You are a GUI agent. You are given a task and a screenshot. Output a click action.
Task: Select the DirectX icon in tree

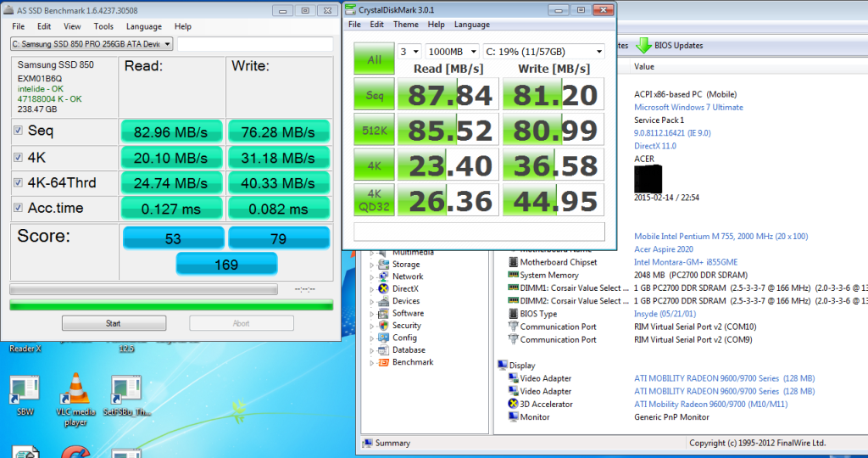pyautogui.click(x=382, y=288)
